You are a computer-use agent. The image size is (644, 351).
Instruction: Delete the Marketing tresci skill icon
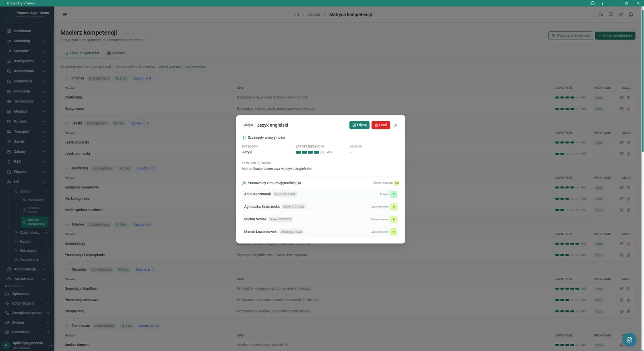pos(628,199)
